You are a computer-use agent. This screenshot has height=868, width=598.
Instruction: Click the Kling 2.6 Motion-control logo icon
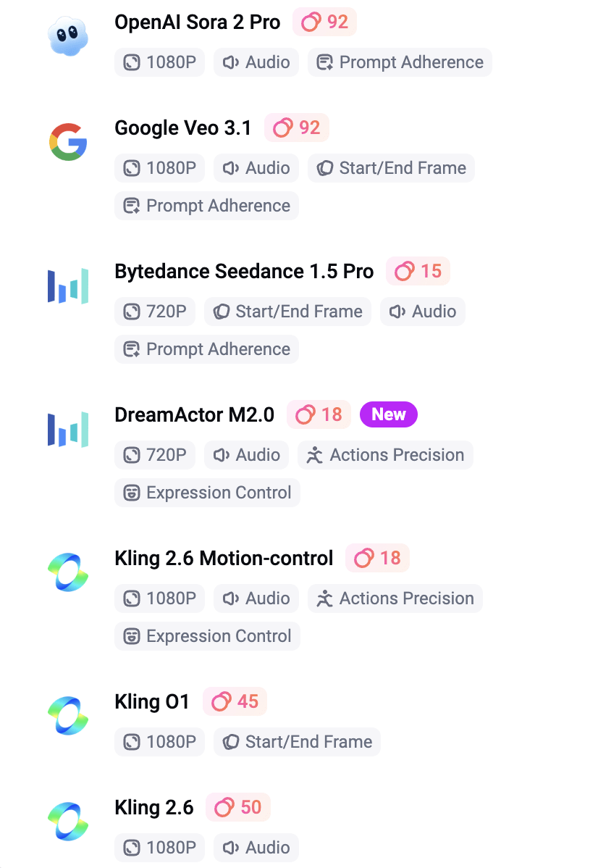coord(68,572)
